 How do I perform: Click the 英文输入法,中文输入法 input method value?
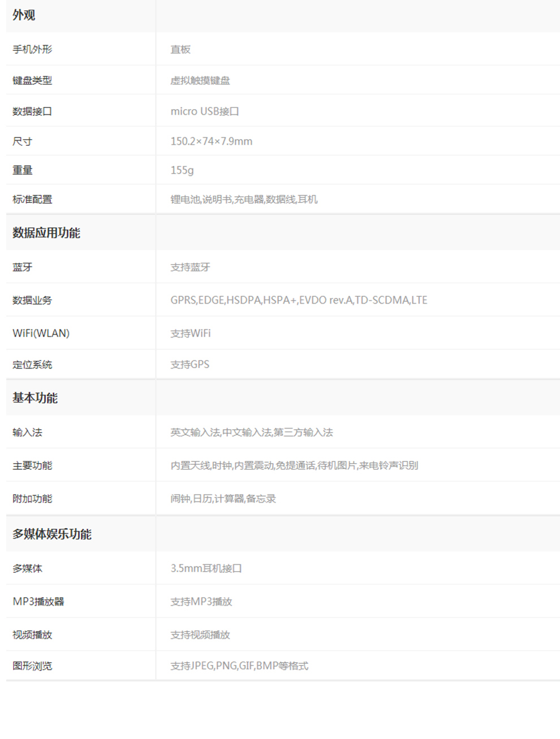click(x=252, y=433)
